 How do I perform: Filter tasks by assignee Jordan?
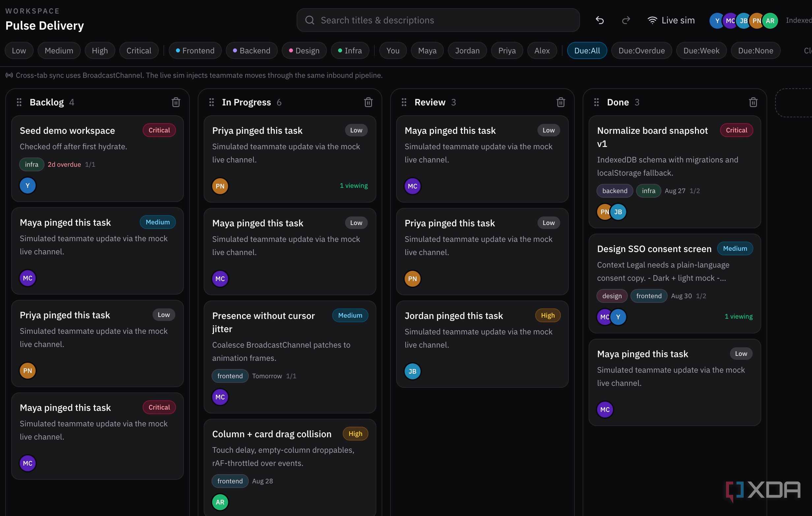467,51
